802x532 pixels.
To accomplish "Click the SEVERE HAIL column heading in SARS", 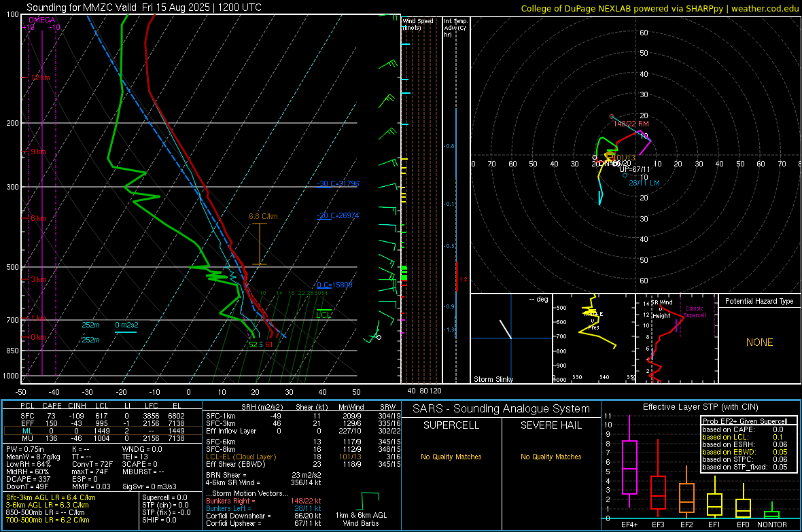I will coord(551,425).
